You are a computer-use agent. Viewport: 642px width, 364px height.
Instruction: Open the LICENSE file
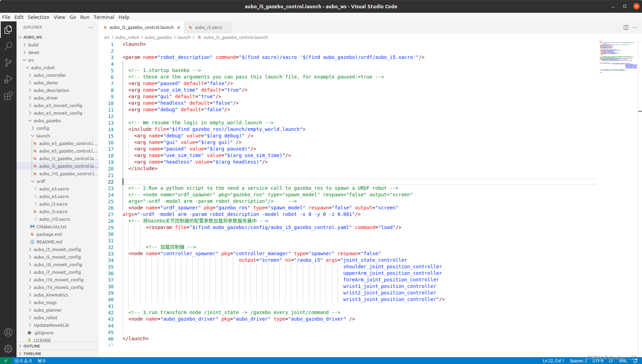coord(58,340)
